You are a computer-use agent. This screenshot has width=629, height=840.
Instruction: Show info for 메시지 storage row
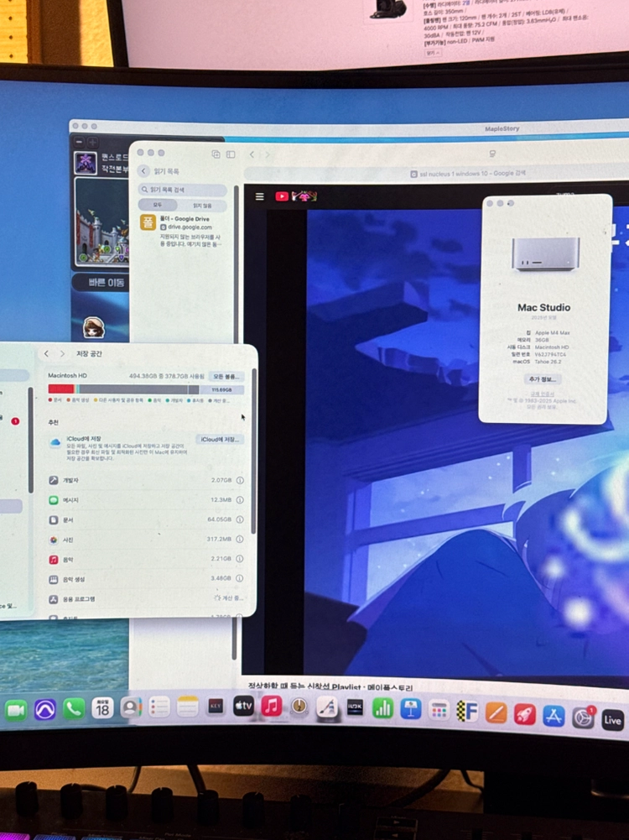[x=240, y=500]
